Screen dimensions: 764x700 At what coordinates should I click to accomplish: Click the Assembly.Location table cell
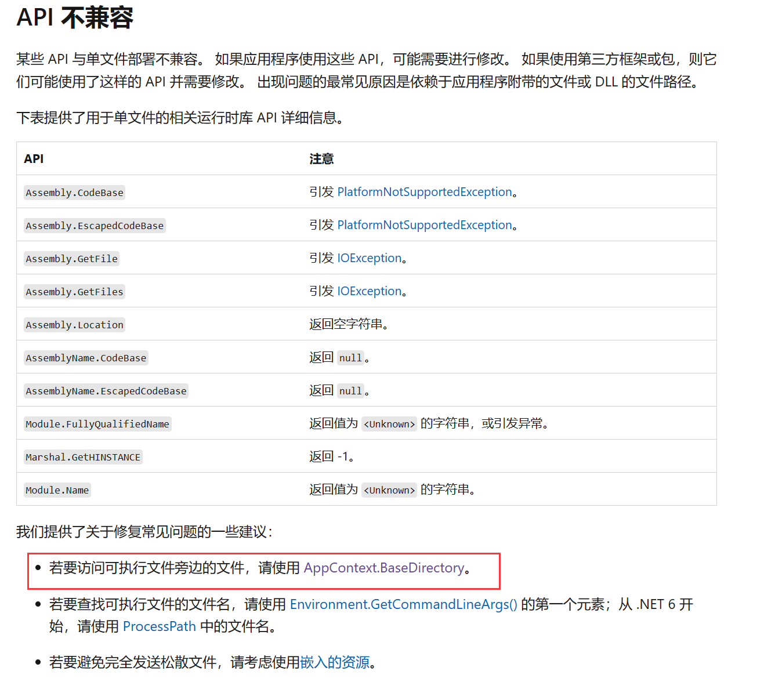(x=74, y=324)
